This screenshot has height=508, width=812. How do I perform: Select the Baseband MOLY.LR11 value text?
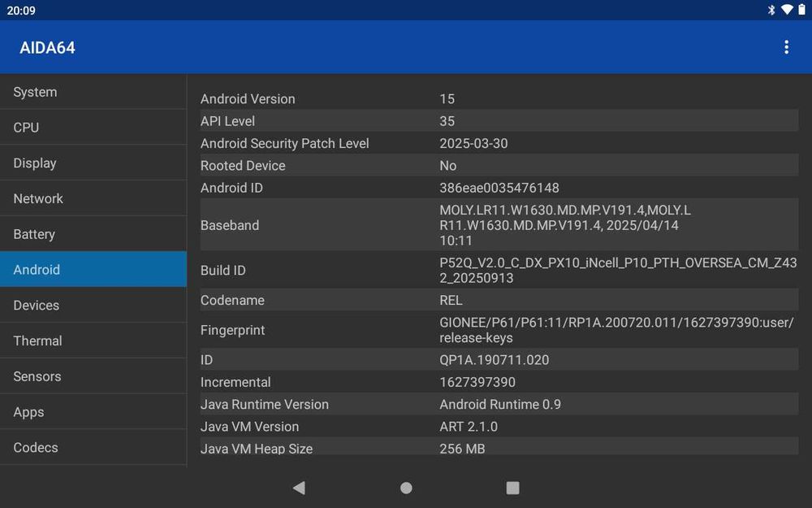pyautogui.click(x=565, y=225)
